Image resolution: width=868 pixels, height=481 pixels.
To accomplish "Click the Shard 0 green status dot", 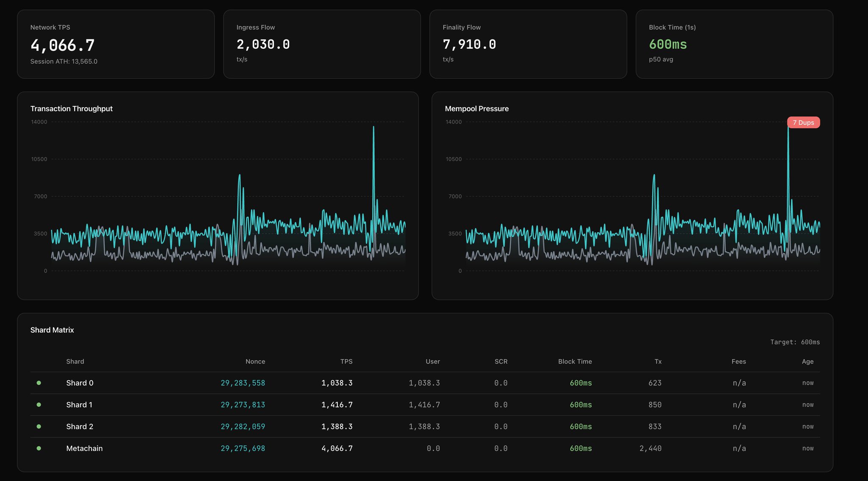I will click(39, 383).
